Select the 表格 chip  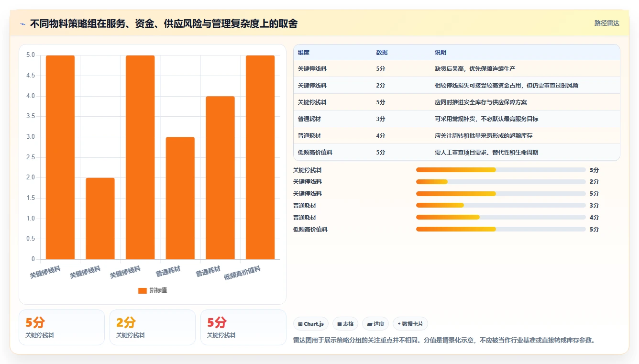click(345, 324)
